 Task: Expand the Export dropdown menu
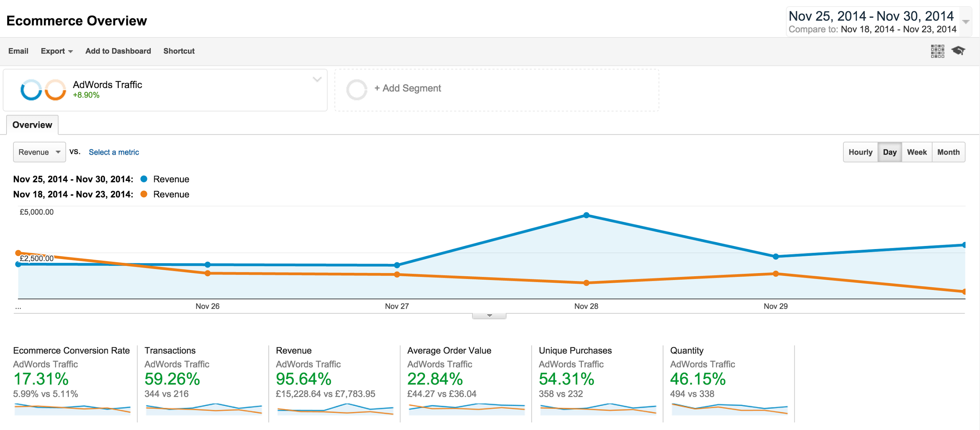[57, 51]
